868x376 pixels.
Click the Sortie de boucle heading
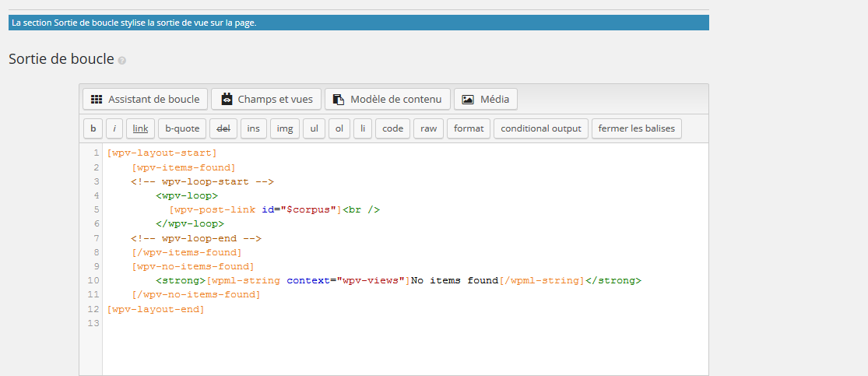click(x=61, y=58)
